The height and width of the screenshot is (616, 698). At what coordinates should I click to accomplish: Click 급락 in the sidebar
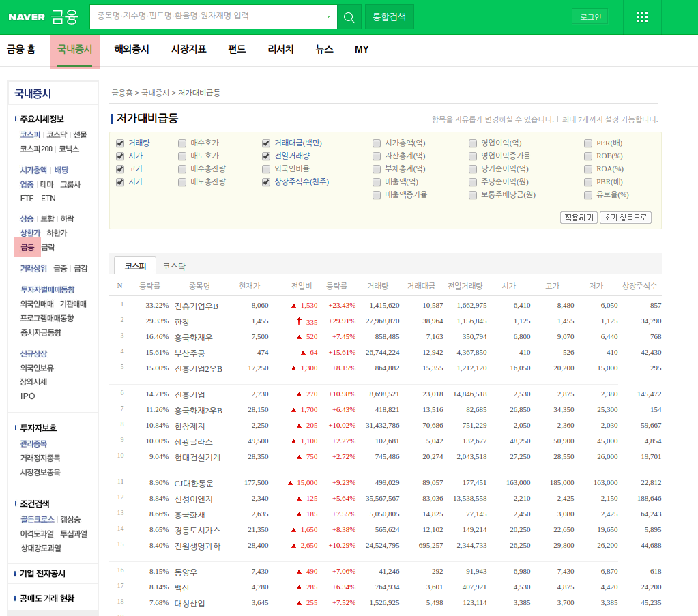tap(48, 248)
